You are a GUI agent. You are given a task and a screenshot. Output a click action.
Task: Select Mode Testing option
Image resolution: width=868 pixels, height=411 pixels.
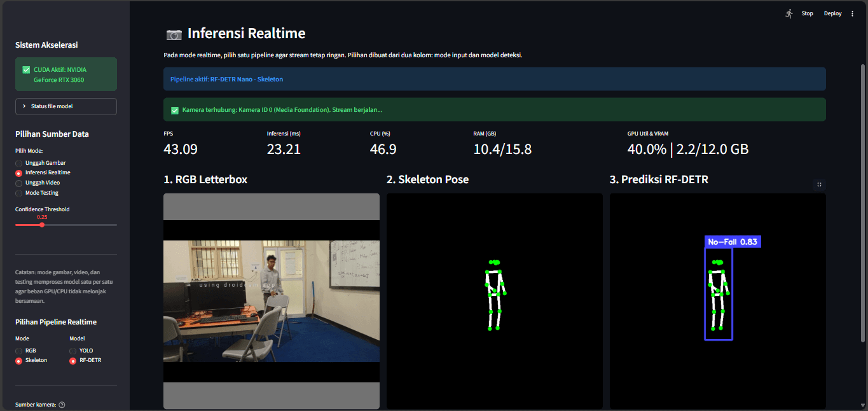pos(37,193)
